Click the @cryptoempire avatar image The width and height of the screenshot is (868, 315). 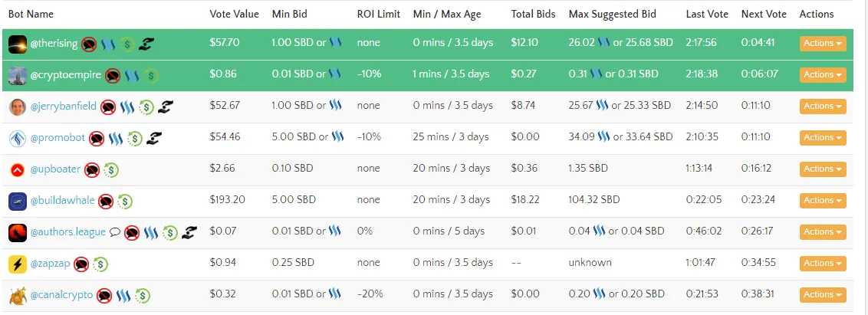pos(18,76)
